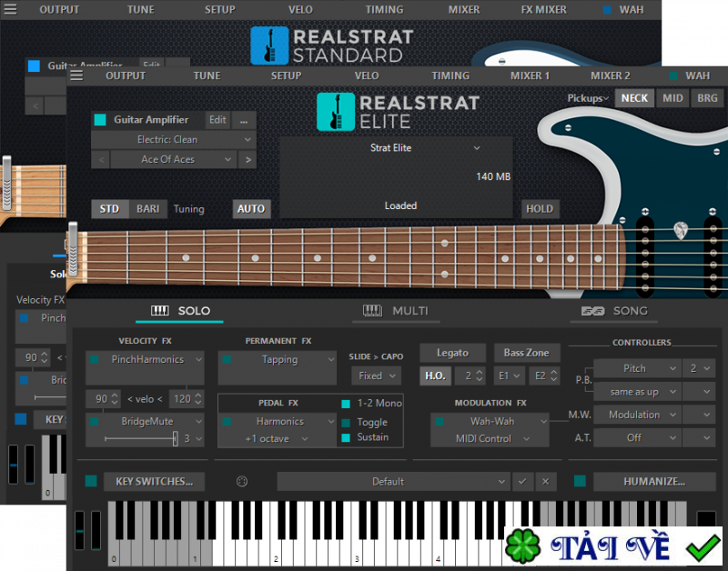Open MIXER 1 menu in Elite window

[x=530, y=75]
